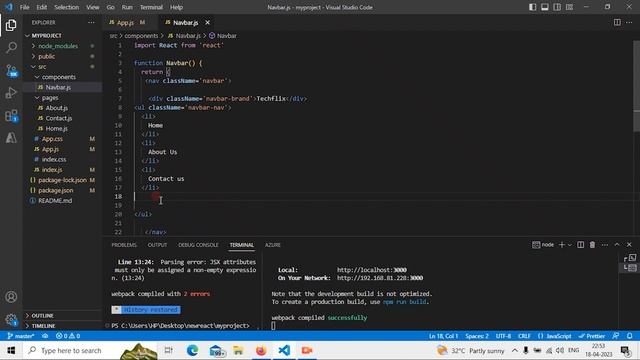The image size is (640, 360).
Task: Open the Accounts icon
Action: pyautogui.click(x=11, y=297)
